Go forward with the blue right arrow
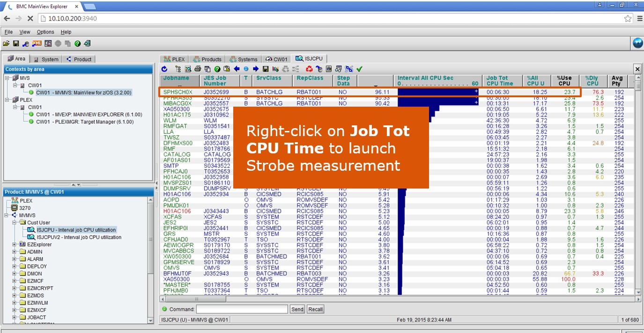Screen dimensions: 644x333 256,69
